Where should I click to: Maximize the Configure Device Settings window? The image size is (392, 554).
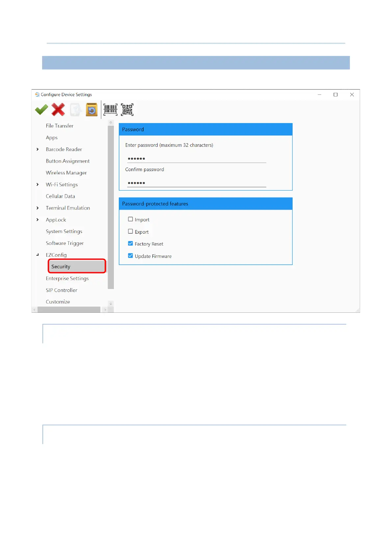pos(335,94)
